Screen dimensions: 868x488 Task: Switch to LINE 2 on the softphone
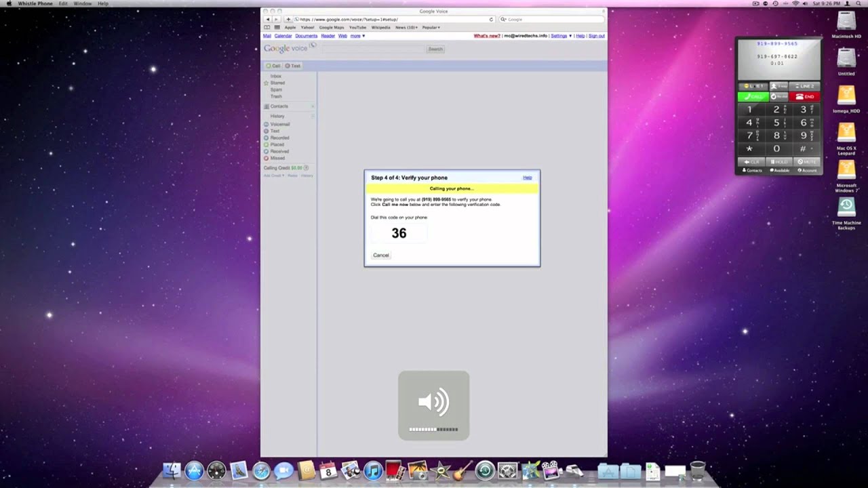pos(804,86)
